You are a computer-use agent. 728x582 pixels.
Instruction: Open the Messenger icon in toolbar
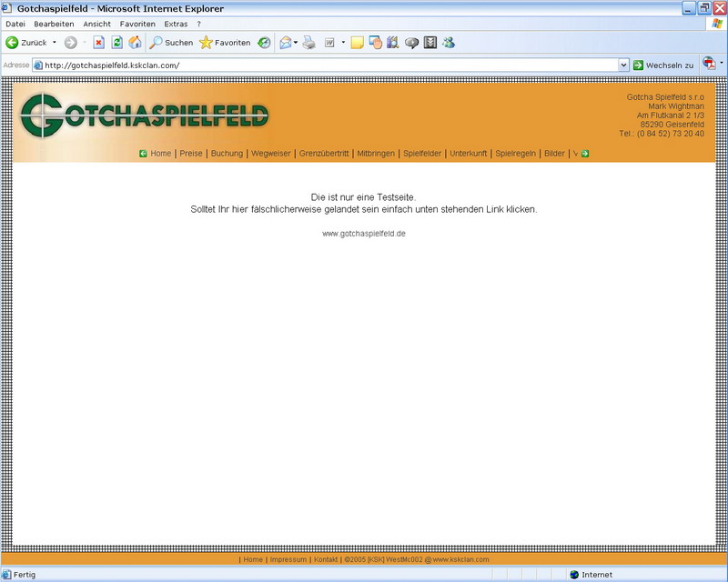click(449, 43)
